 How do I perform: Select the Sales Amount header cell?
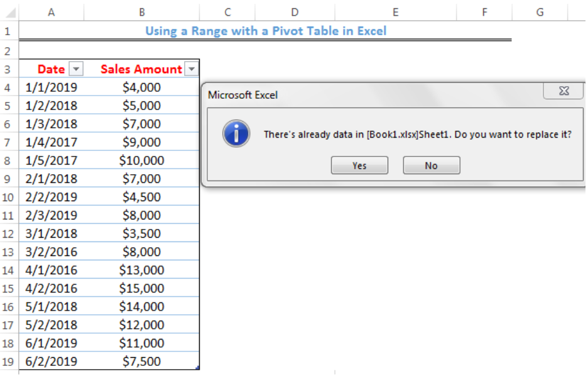point(141,69)
